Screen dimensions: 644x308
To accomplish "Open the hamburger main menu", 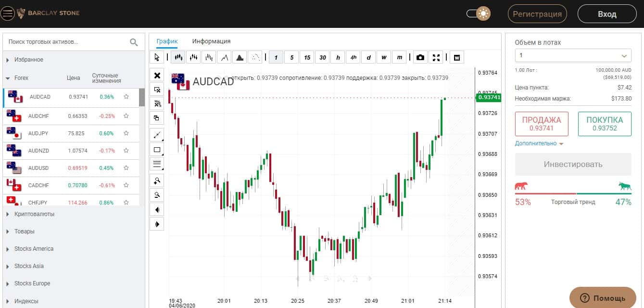I will click(x=8, y=13).
